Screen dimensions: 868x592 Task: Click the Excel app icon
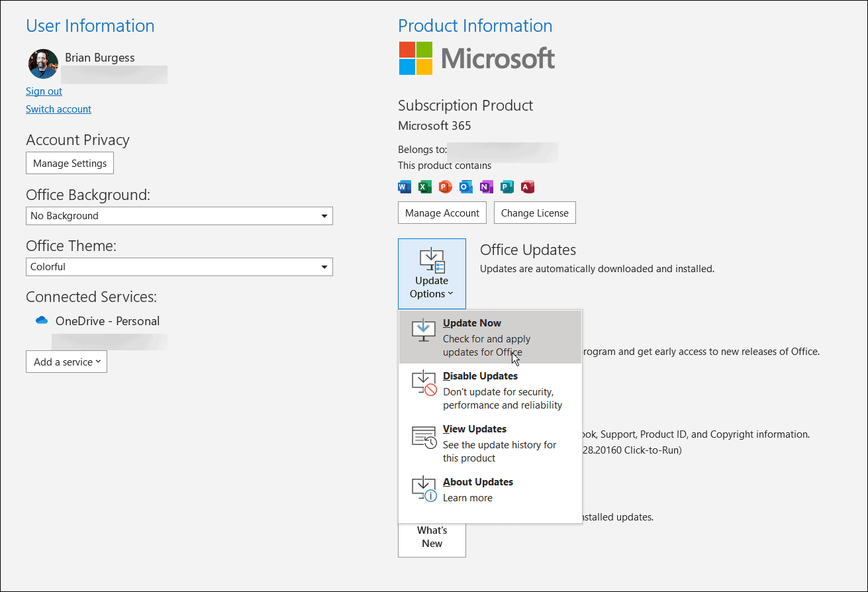424,186
